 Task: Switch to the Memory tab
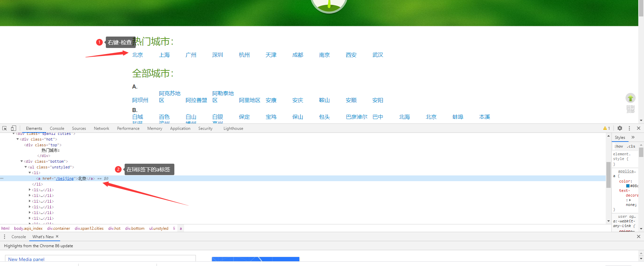(155, 128)
